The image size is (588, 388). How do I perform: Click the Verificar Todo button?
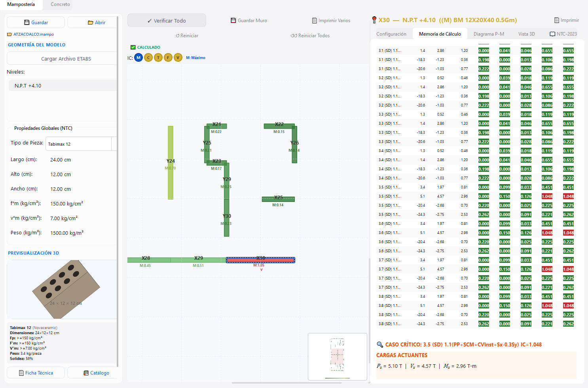pos(167,21)
